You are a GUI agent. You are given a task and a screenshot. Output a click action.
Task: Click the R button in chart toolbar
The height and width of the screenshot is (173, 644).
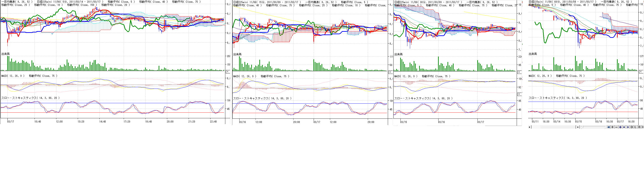click(x=639, y=127)
